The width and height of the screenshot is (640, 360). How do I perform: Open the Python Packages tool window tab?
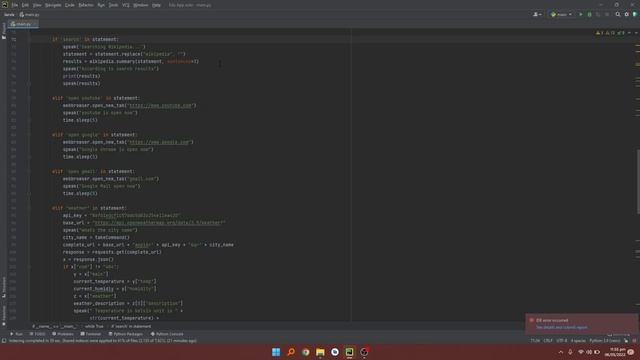(x=125, y=334)
